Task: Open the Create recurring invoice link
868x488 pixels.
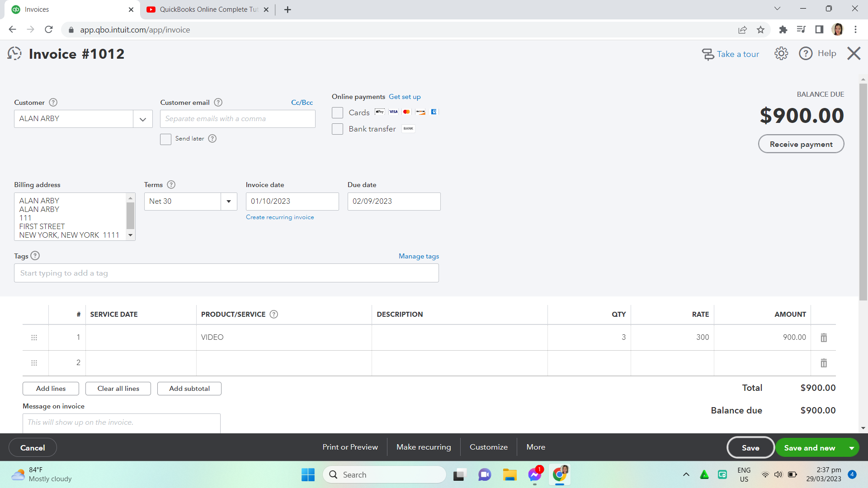Action: coord(279,217)
